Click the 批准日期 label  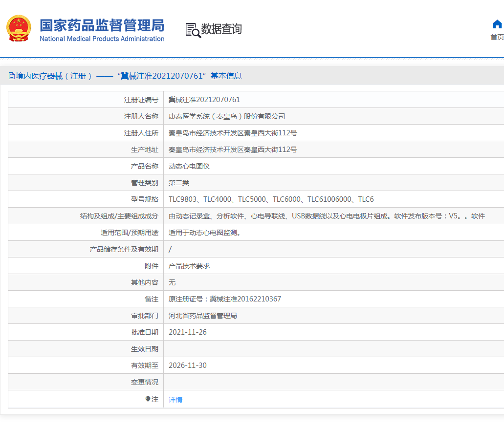(x=145, y=333)
